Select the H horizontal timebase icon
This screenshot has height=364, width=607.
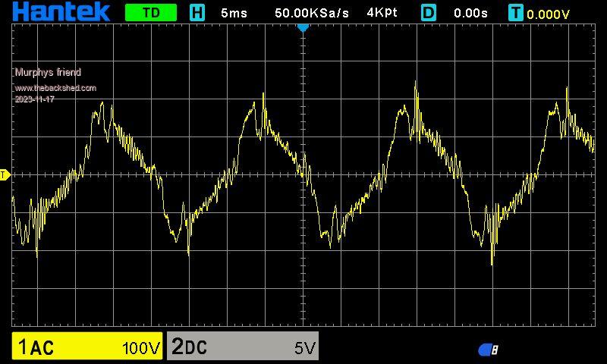click(197, 13)
